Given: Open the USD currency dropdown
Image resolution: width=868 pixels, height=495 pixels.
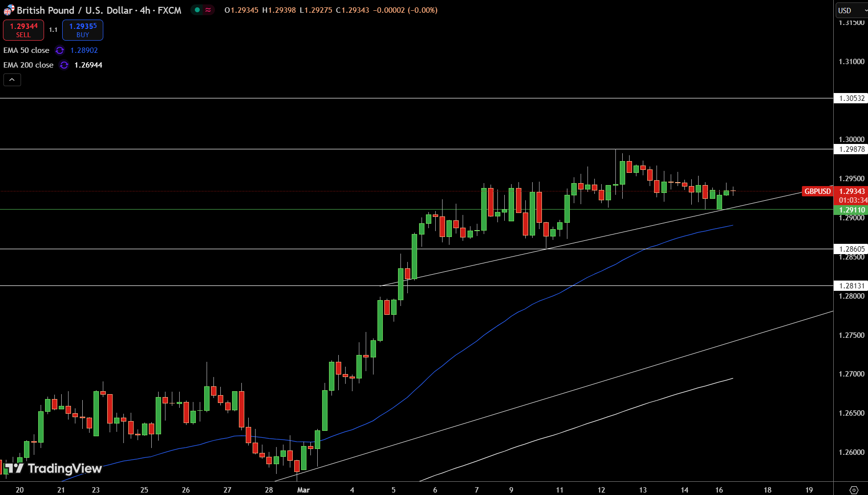Looking at the screenshot, I should coord(852,10).
